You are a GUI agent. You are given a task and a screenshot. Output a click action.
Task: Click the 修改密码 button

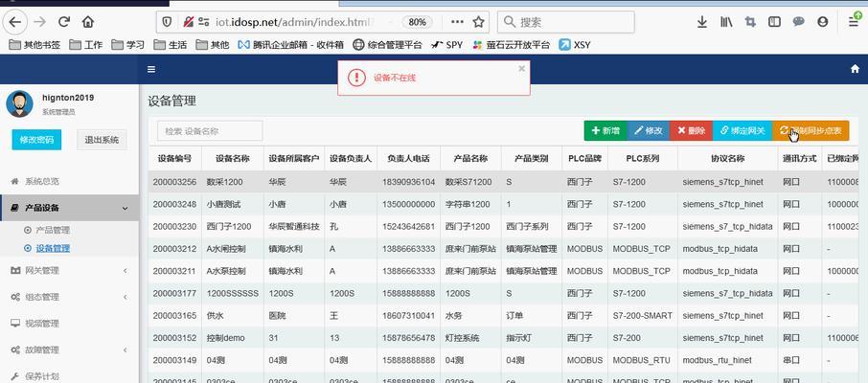click(36, 140)
